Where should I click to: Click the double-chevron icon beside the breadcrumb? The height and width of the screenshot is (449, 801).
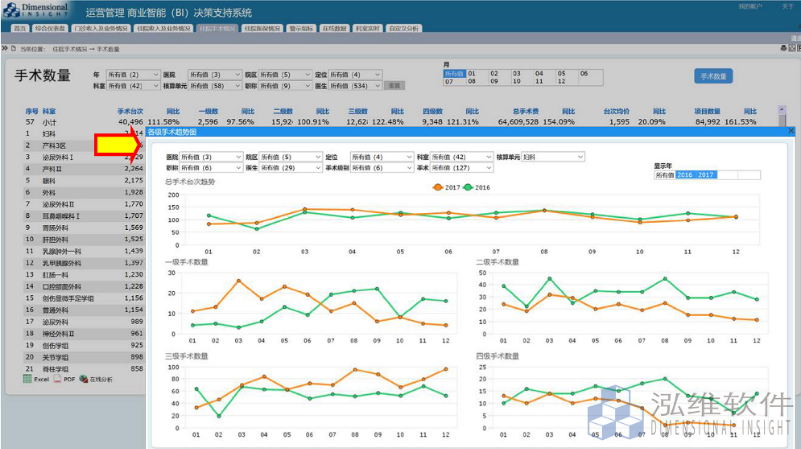point(5,49)
